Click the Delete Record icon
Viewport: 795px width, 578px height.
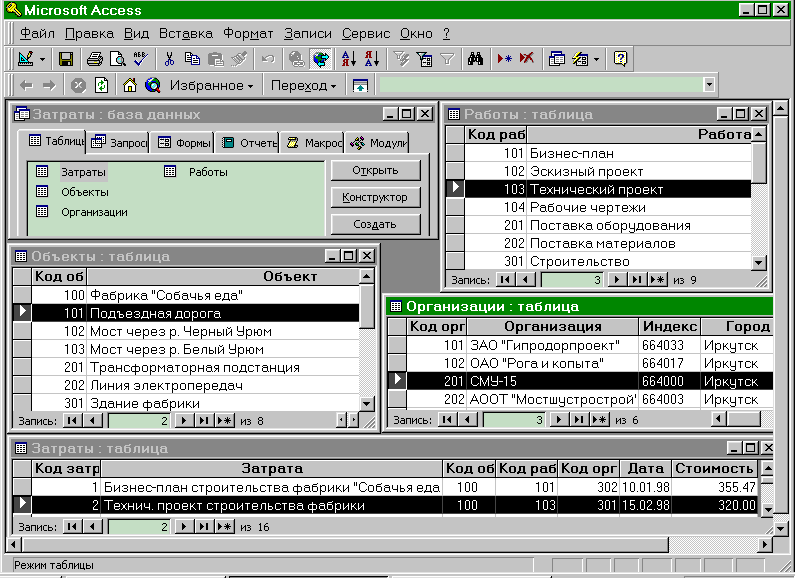pos(527,59)
